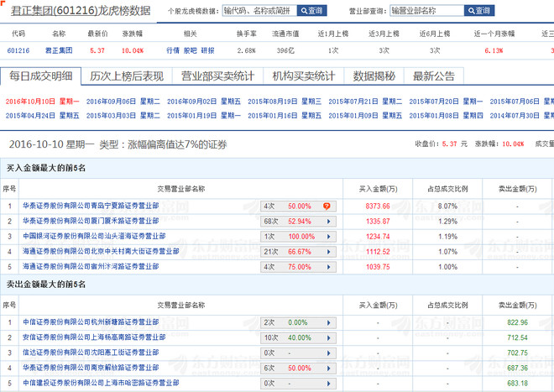Select date 2015年01月16日 星期五
Image resolution: width=554 pixels, height=392 pixels.
click(x=285, y=116)
